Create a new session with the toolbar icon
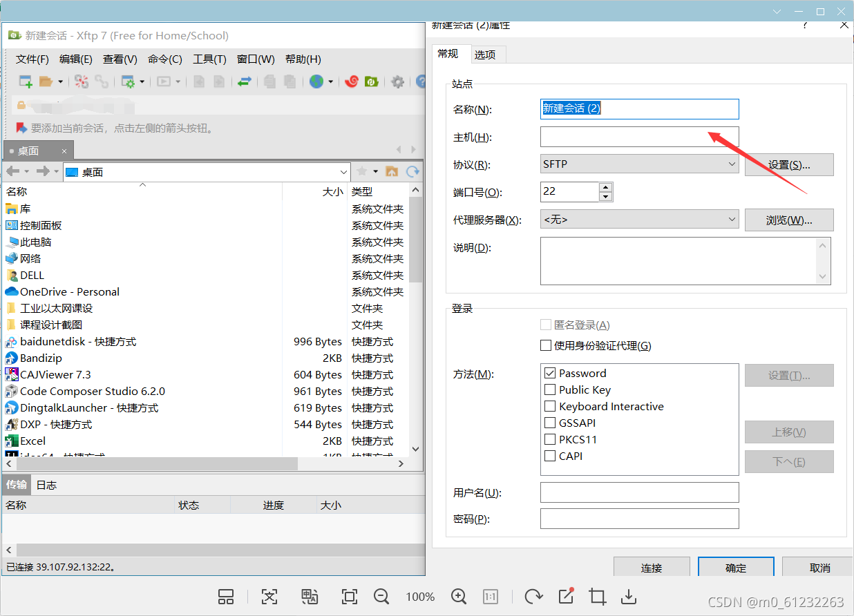This screenshot has width=854, height=616. click(26, 81)
